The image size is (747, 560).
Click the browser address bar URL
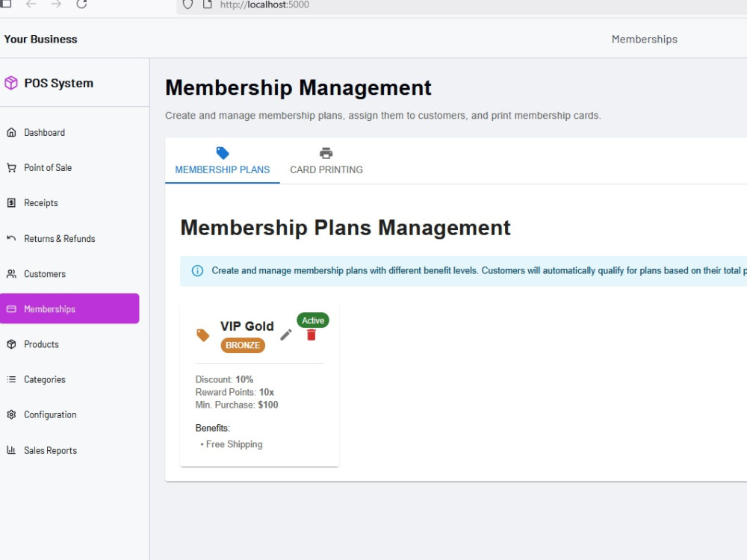pyautogui.click(x=264, y=4)
